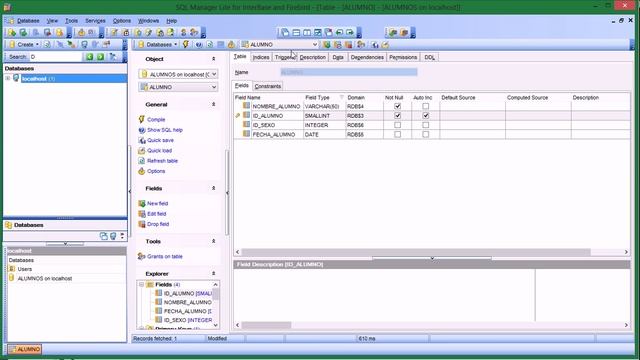The width and height of the screenshot is (640, 360).
Task: Open the Dependencies tab
Action: click(x=367, y=57)
